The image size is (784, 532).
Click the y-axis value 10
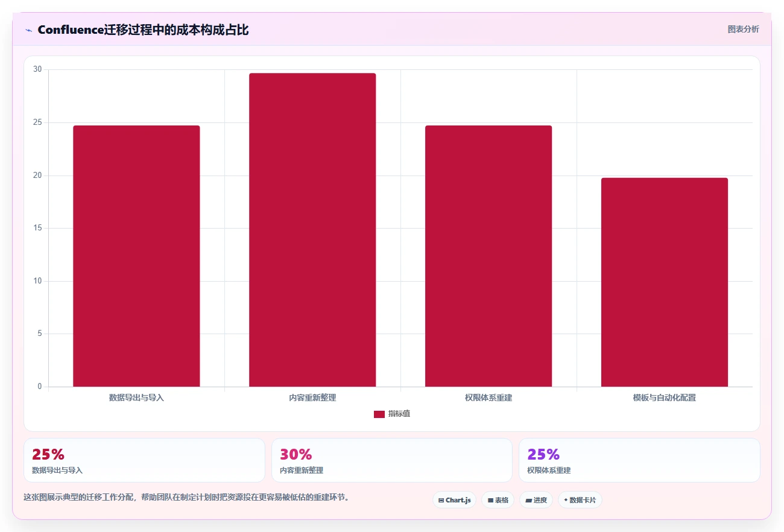click(37, 281)
